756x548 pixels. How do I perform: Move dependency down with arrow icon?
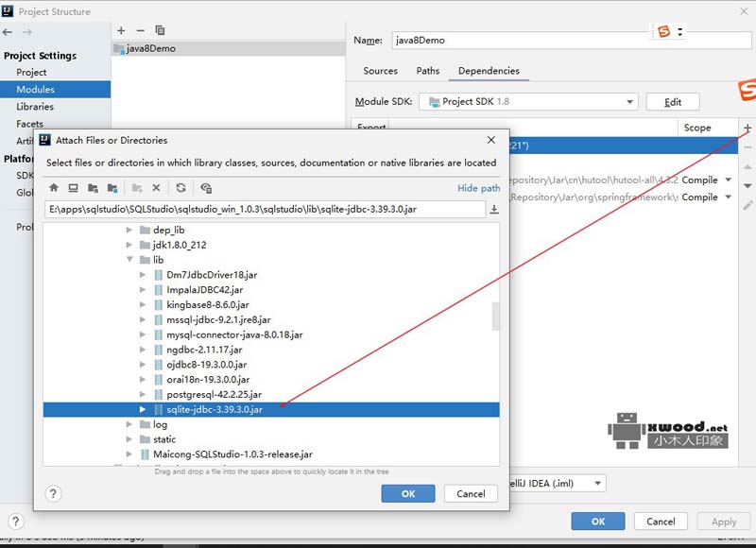coord(747,185)
